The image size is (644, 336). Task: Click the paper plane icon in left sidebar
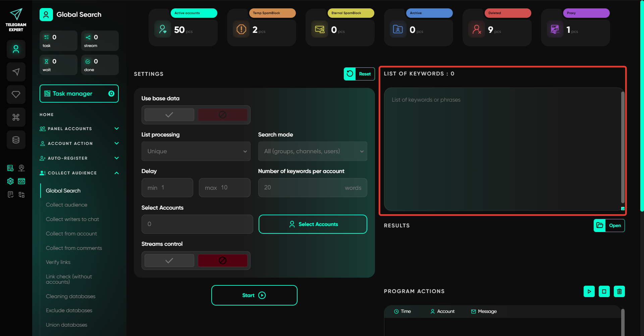click(x=16, y=72)
